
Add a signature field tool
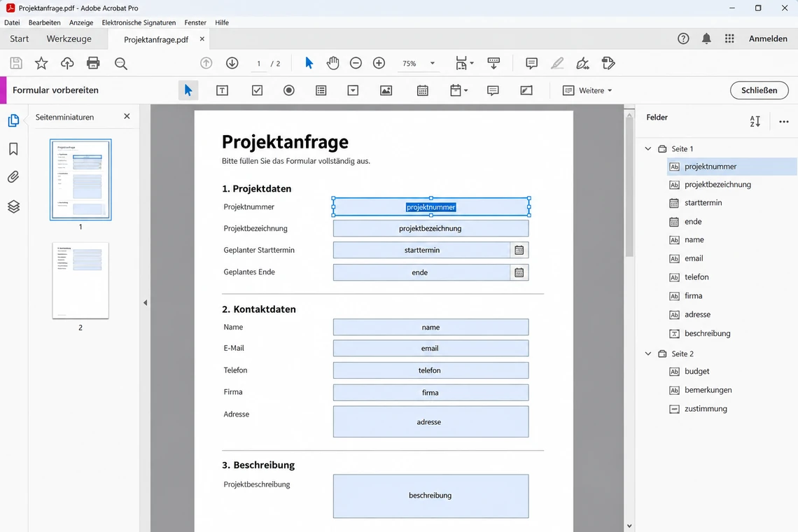[x=526, y=90]
